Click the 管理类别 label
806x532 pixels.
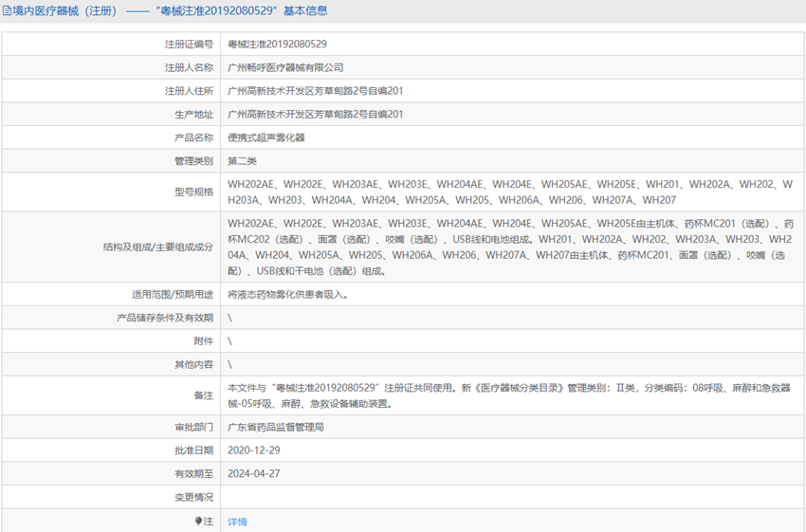(x=193, y=161)
